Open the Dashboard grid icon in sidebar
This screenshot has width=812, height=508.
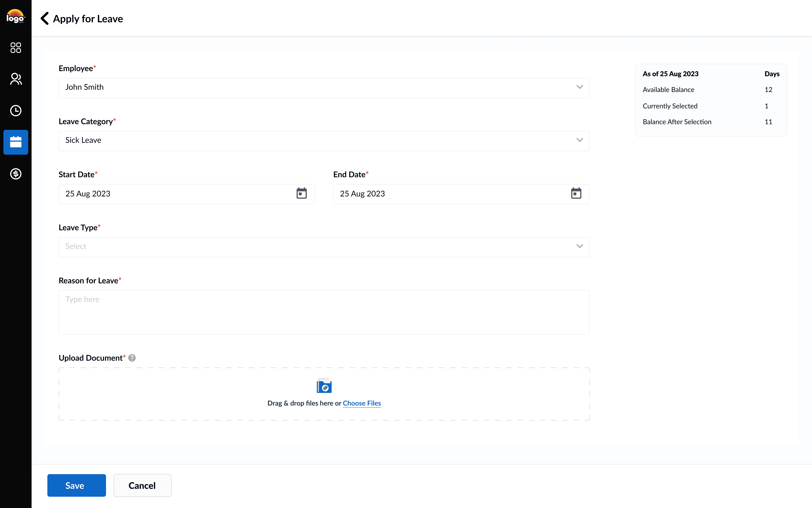[16, 48]
